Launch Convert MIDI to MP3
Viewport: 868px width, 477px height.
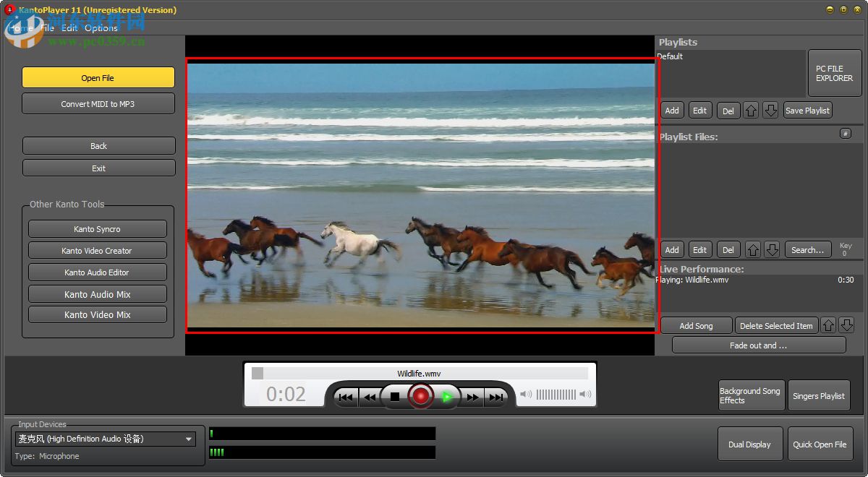(x=98, y=103)
